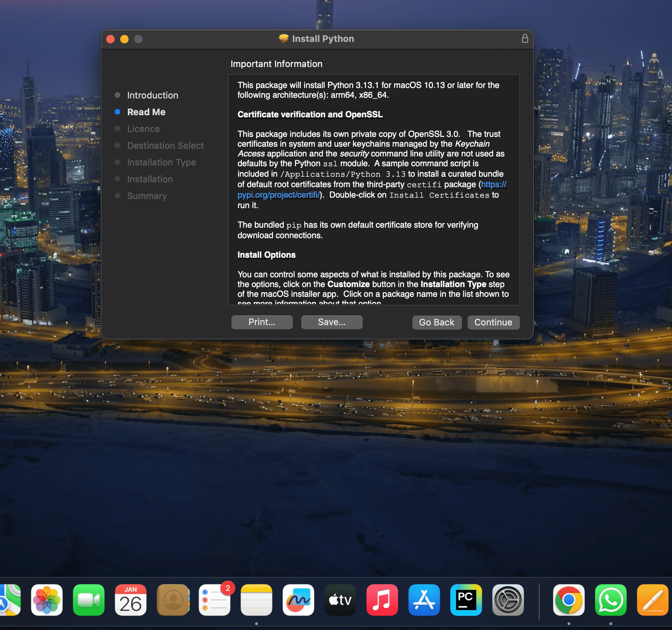Select the Installation step in sidebar
The height and width of the screenshot is (630, 672).
150,179
